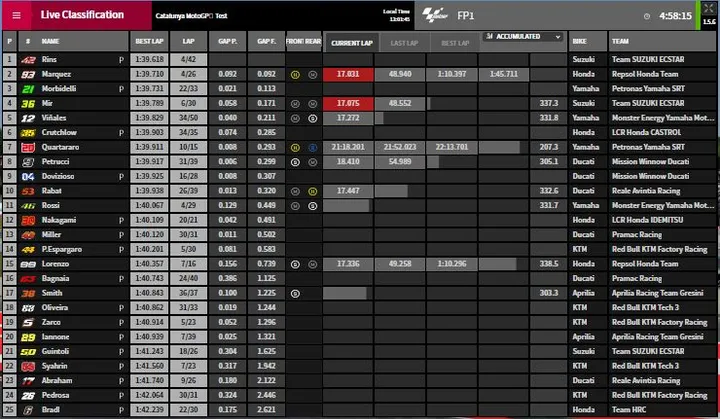Sort by Gap F. column header
Image resolution: width=720 pixels, height=419 pixels.
point(266,41)
